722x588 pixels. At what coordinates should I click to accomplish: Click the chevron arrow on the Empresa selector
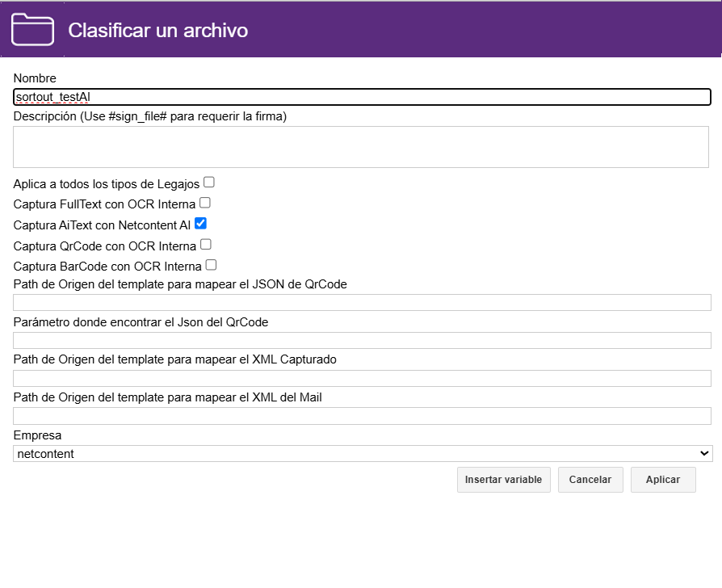click(702, 453)
